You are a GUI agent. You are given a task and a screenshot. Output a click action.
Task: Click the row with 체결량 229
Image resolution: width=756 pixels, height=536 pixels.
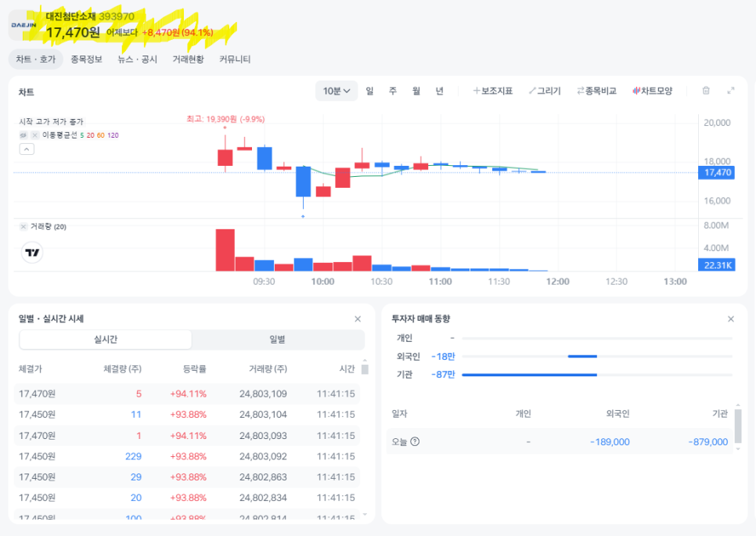click(x=187, y=456)
